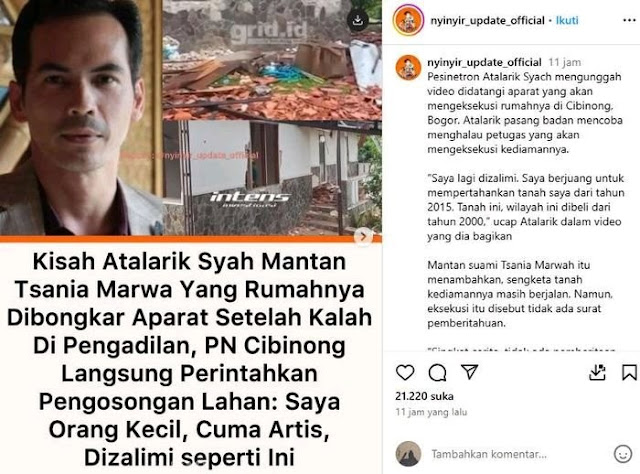Open the three-dot more options menu
640x474 pixels.
(x=629, y=20)
